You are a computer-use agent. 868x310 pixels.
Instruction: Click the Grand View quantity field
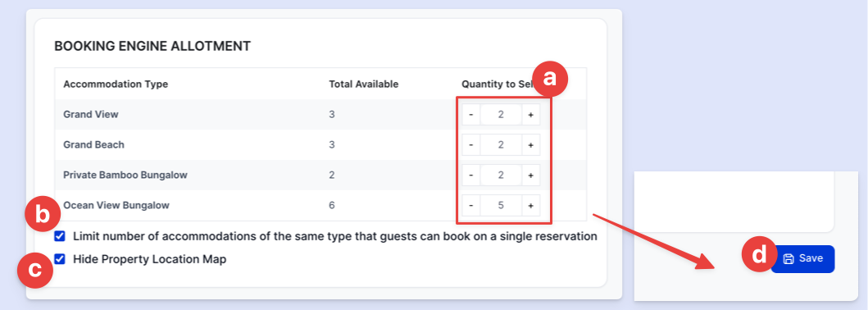(x=501, y=115)
